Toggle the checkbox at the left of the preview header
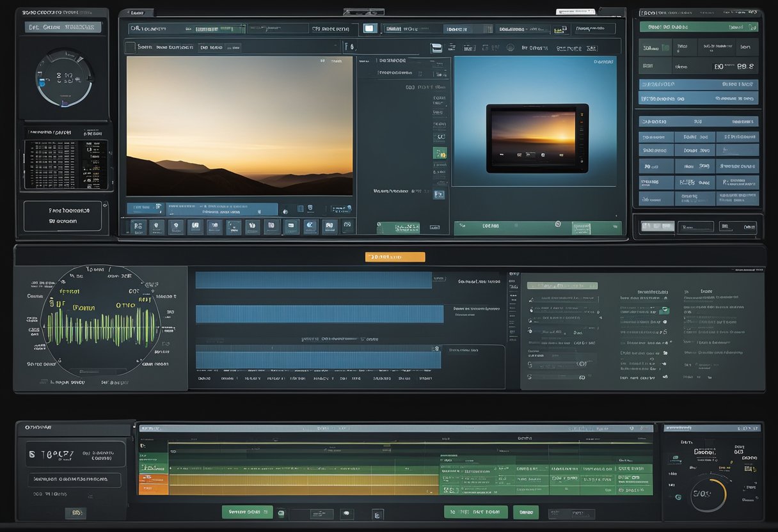 click(131, 47)
